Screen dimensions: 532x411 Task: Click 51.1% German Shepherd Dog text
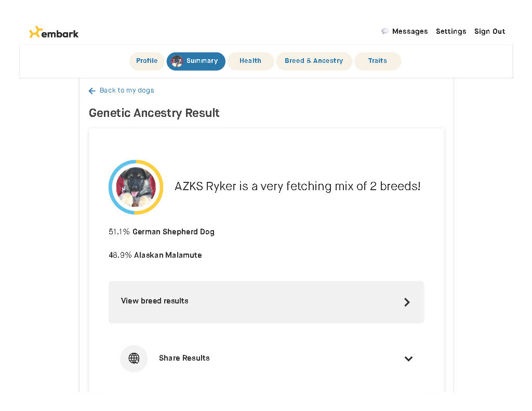tap(162, 232)
